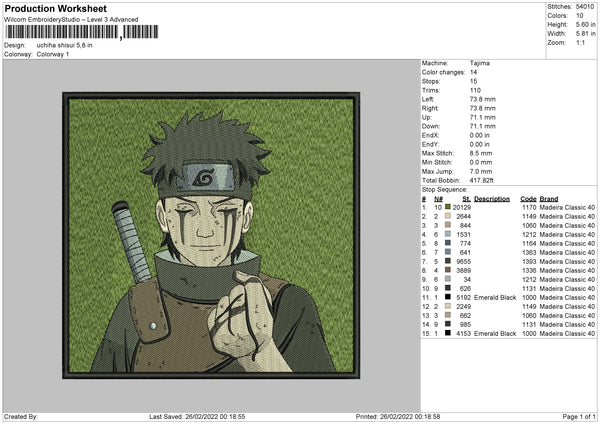
Task: Click the St. column header
Action: pos(466,199)
